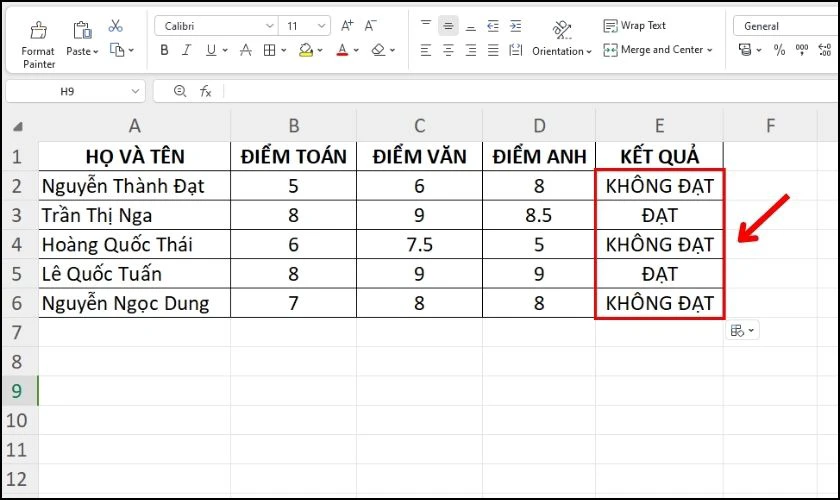
Task: Cut selection with the scissors icon
Action: tap(116, 25)
